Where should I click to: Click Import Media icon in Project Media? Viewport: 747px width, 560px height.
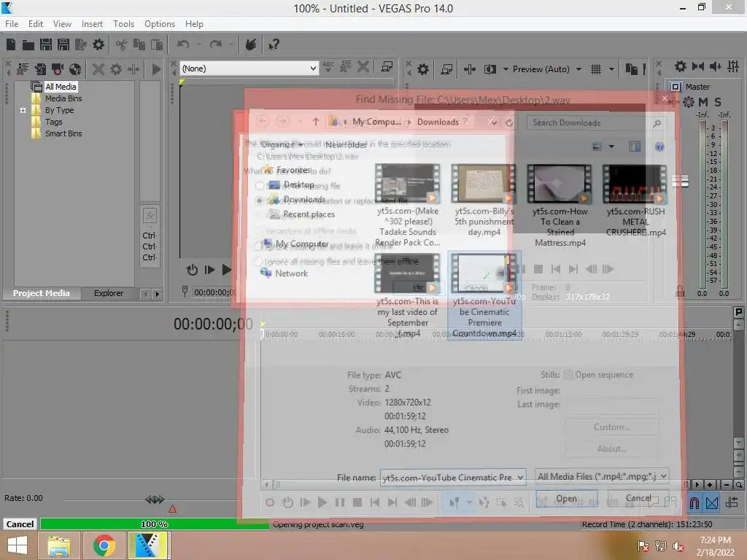[40, 69]
